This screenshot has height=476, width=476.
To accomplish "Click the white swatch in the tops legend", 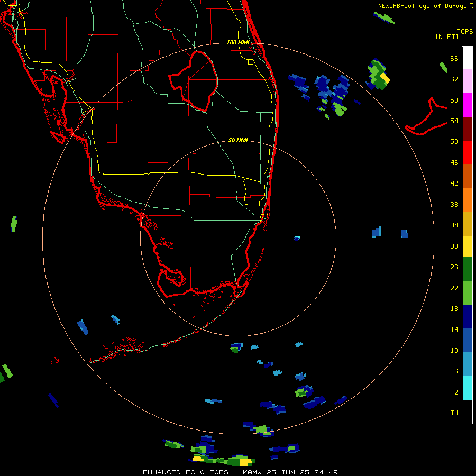I will [467, 58].
